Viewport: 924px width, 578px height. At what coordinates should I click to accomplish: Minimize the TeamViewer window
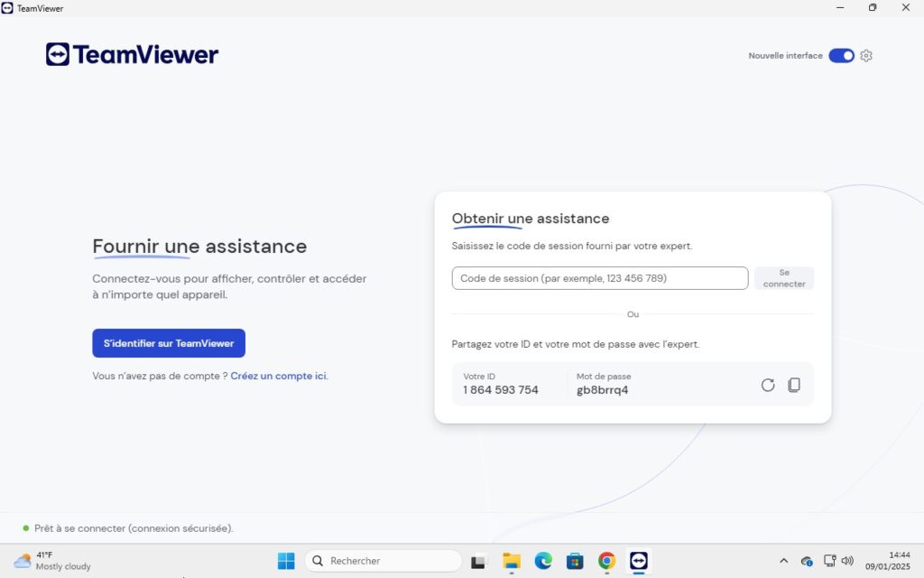click(x=840, y=7)
